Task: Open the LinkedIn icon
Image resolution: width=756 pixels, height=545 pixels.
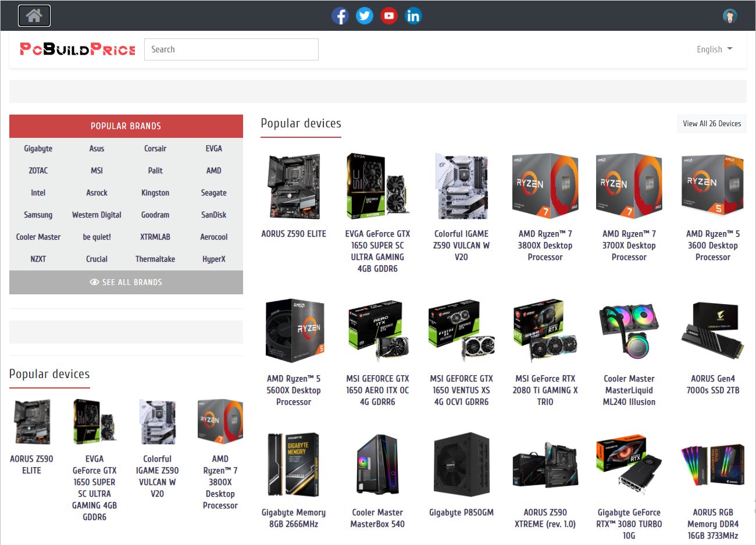Action: pos(413,16)
